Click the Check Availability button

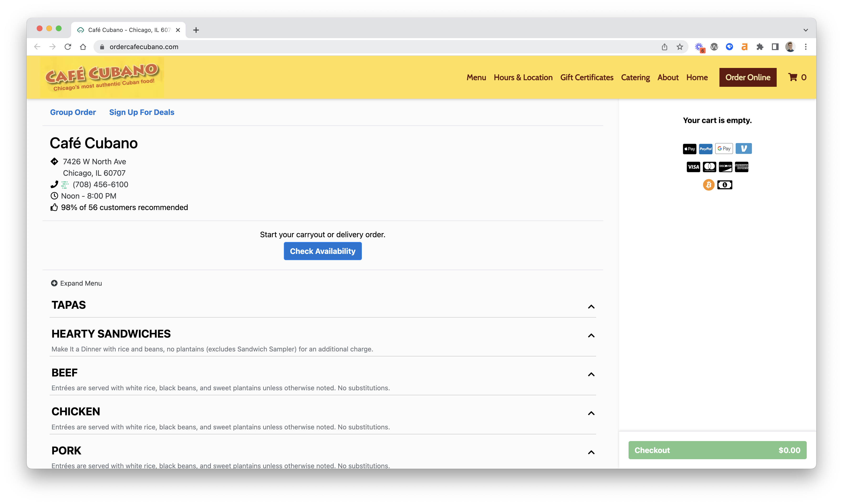point(323,251)
